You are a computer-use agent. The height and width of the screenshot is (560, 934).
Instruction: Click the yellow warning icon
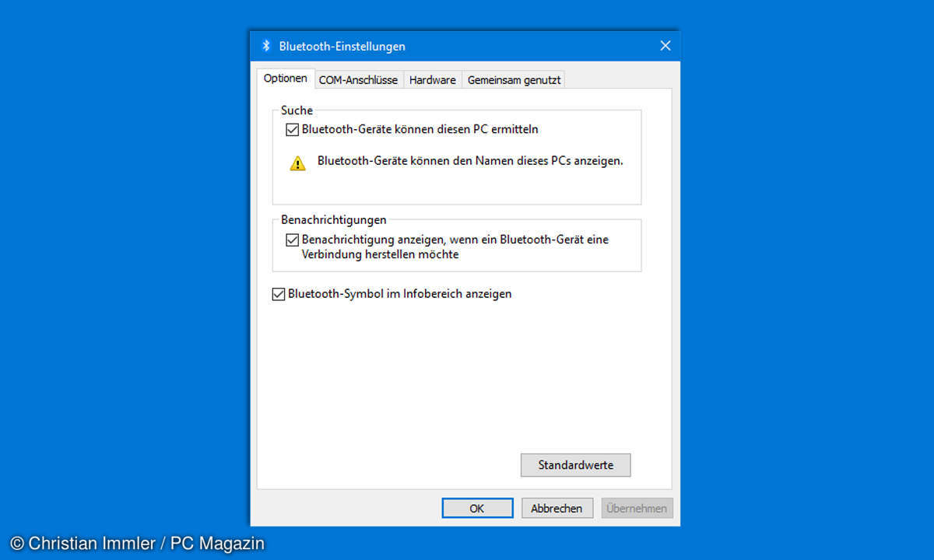298,163
